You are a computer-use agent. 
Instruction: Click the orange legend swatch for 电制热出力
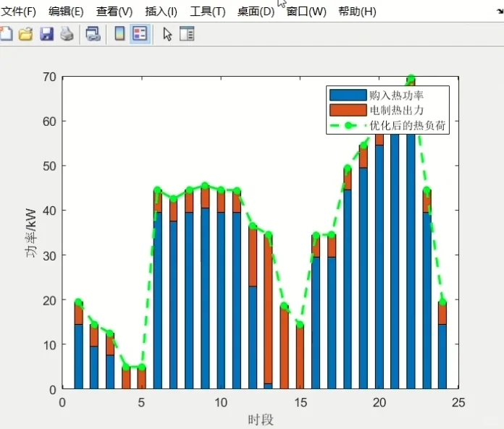(348, 110)
